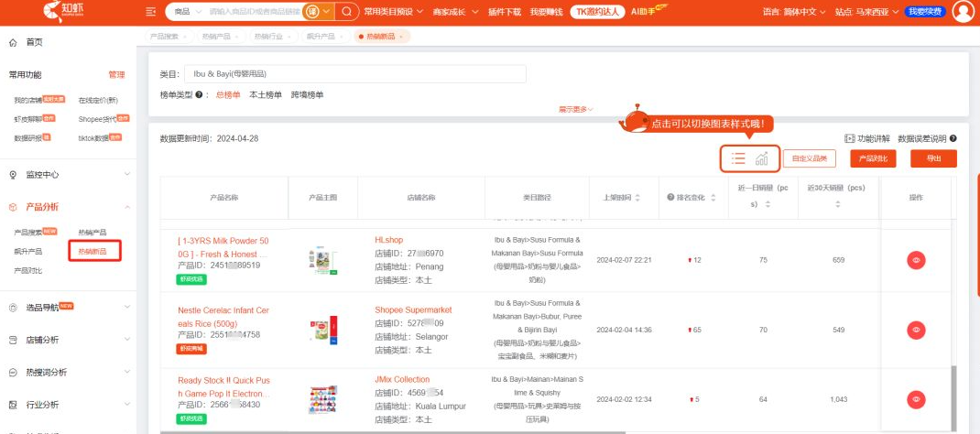Viewport: 980px width, 434px height.
Task: Click the blue 我要续费 button
Action: point(926,12)
